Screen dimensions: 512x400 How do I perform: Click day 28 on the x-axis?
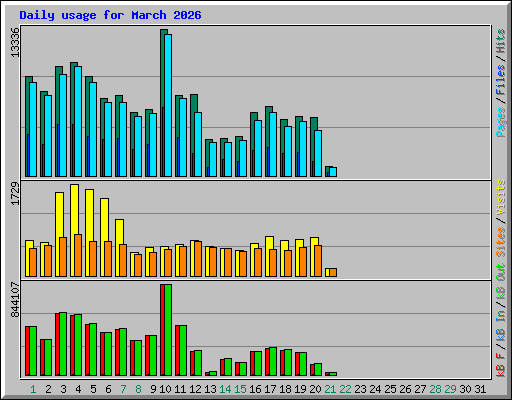click(x=435, y=389)
